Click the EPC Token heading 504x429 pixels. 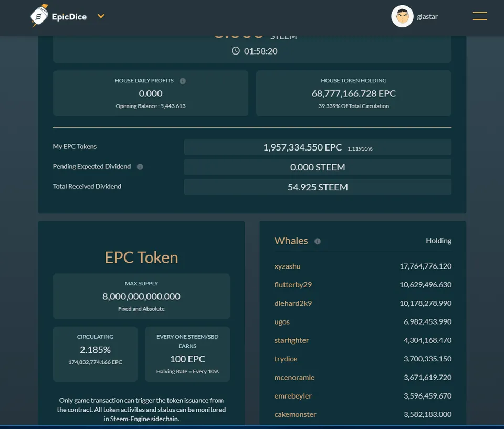[141, 258]
